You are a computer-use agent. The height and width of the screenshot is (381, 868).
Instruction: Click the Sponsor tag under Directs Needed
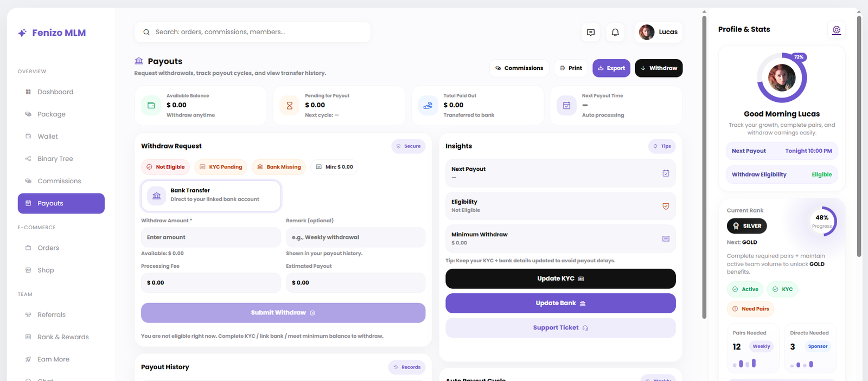[x=818, y=346]
